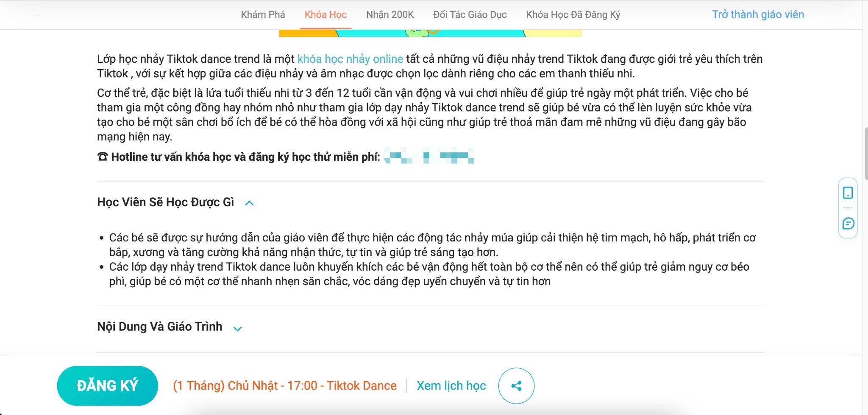Click the share icon in the circle

click(515, 386)
